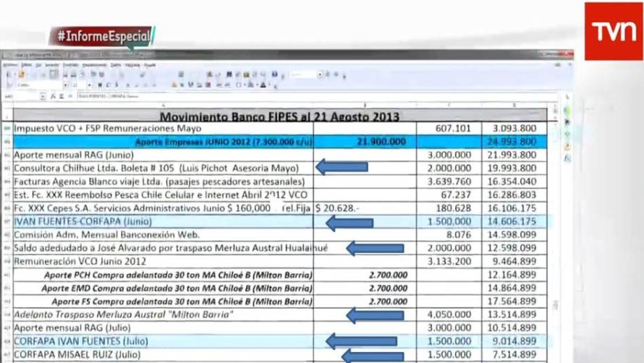Click the Sum icon beside the formula bar
644x363 pixels.
pyautogui.click(x=62, y=96)
